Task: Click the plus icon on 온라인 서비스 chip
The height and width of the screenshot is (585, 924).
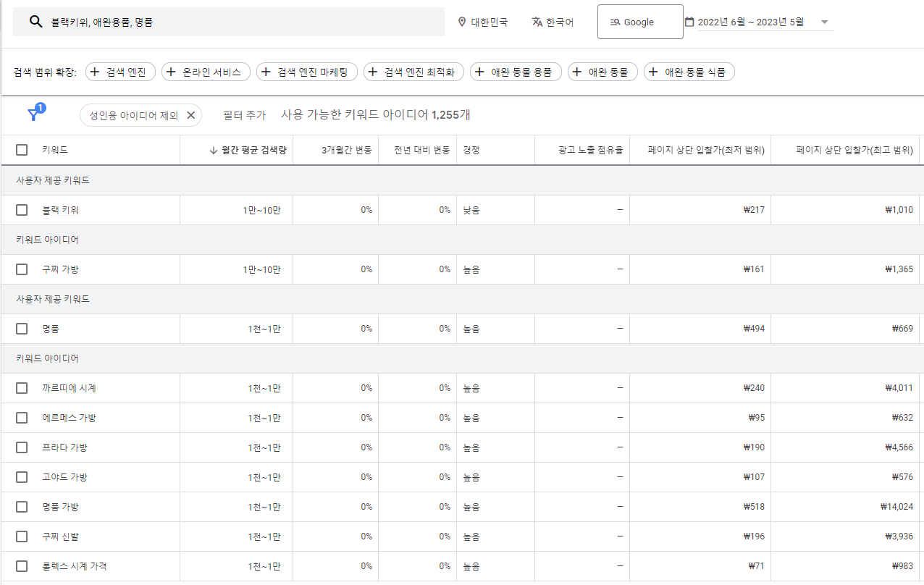Action: pyautogui.click(x=172, y=72)
